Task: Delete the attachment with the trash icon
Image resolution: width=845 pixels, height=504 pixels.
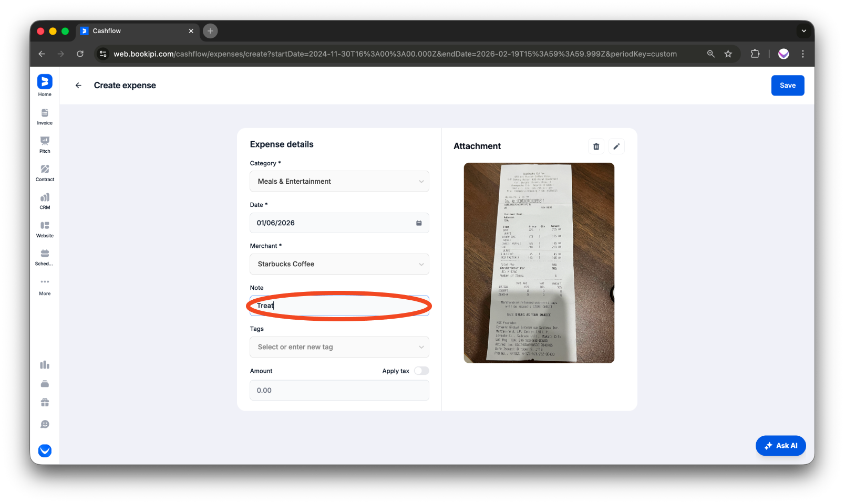Action: pyautogui.click(x=596, y=146)
